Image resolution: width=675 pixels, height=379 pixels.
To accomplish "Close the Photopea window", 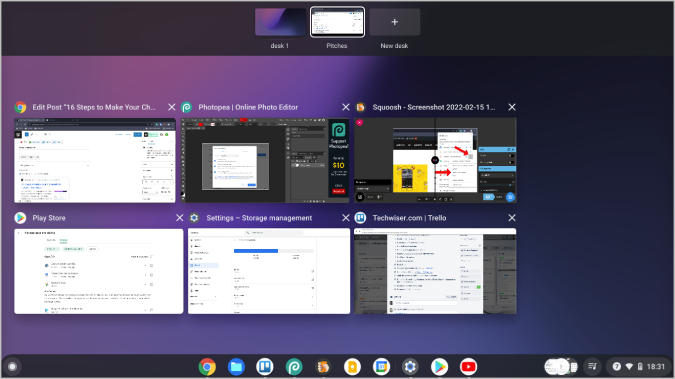I will (x=345, y=107).
